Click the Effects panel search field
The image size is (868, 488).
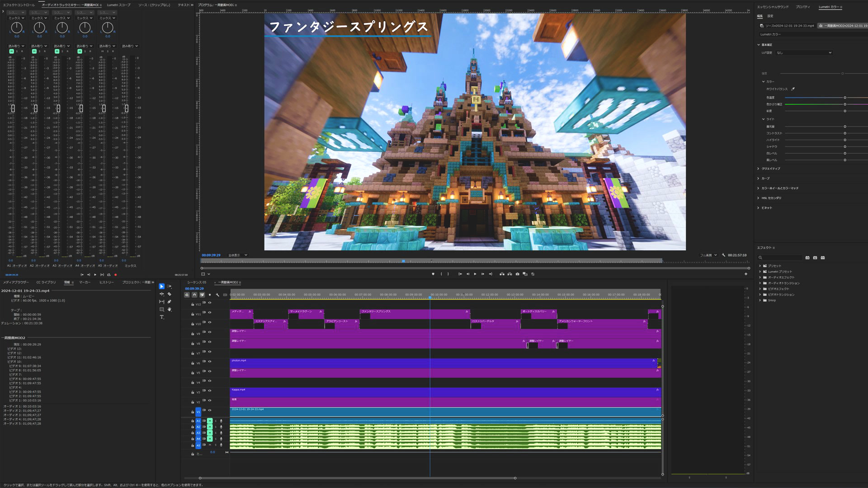pyautogui.click(x=780, y=258)
